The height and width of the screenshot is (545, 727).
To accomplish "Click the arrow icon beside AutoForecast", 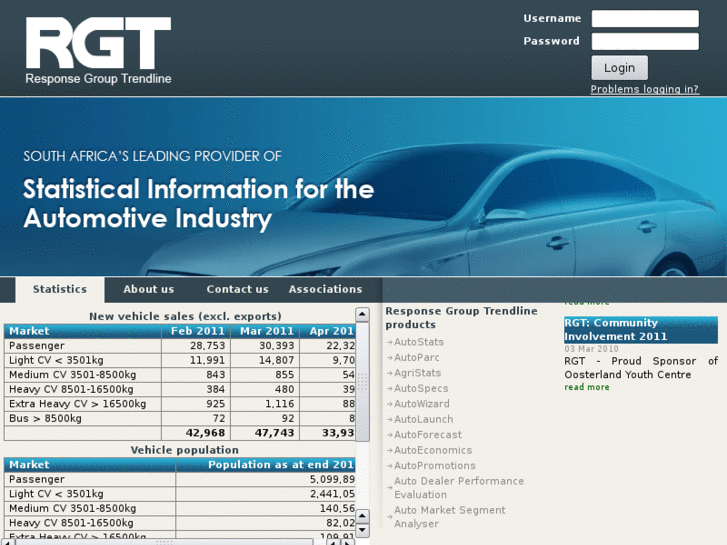I will 389,435.
